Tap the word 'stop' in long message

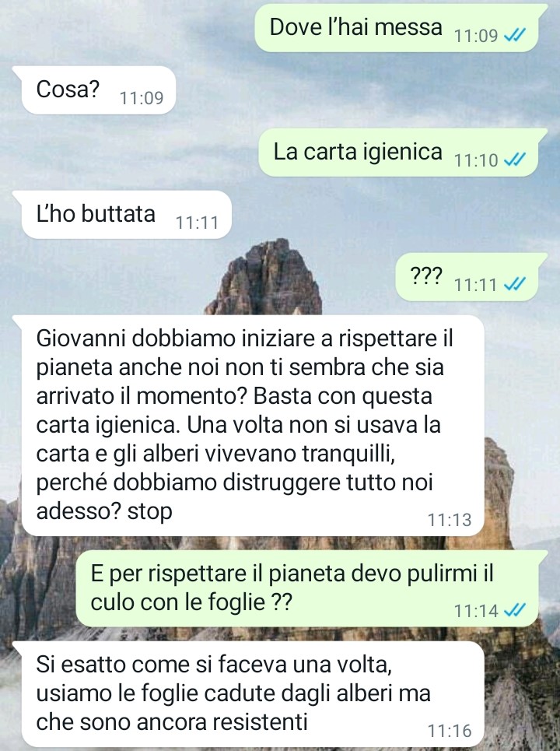click(150, 511)
